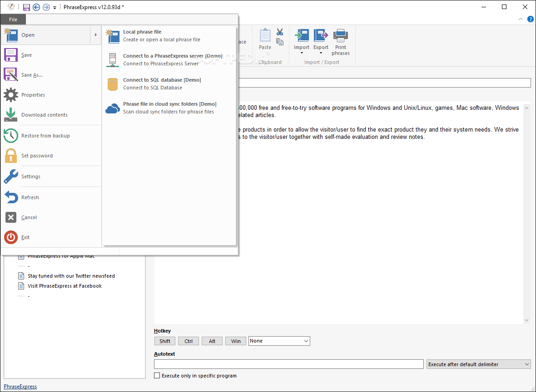The image size is (536, 392).
Task: Click the description field above phrase text
Action: click(385, 82)
